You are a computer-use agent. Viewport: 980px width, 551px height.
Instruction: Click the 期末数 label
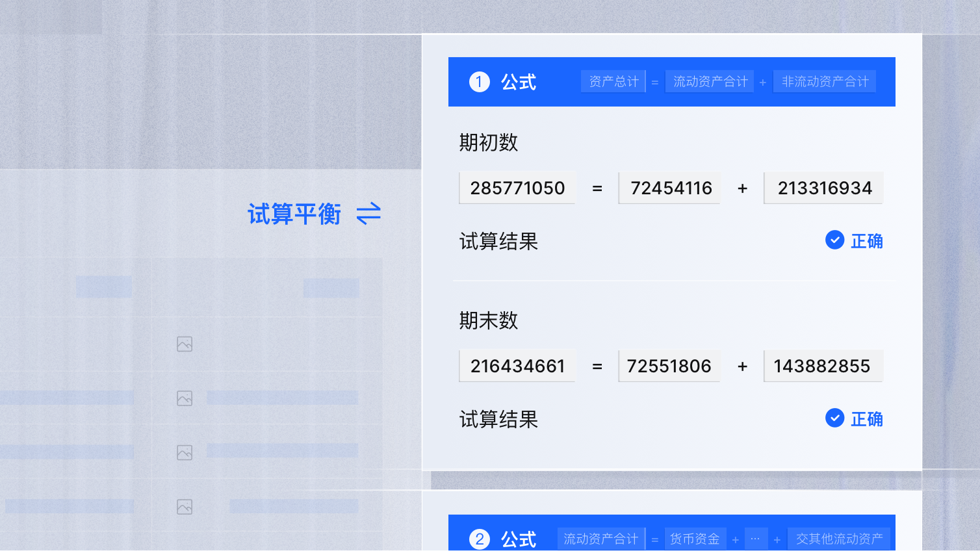pos(489,320)
